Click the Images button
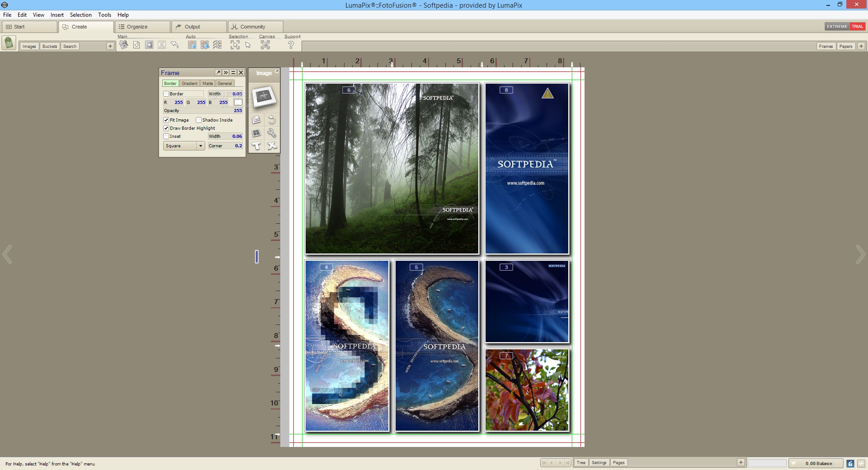Viewport: 868px width, 470px height. tap(29, 47)
